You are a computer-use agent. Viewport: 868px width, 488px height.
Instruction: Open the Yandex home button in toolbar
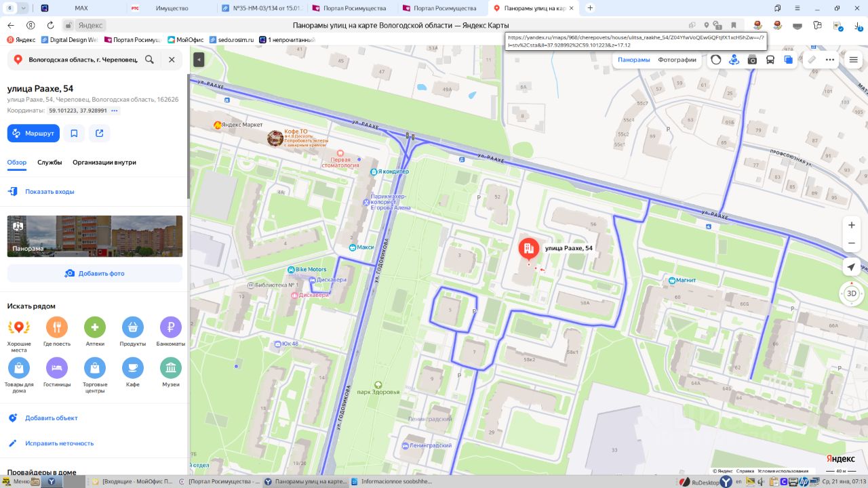pos(31,25)
